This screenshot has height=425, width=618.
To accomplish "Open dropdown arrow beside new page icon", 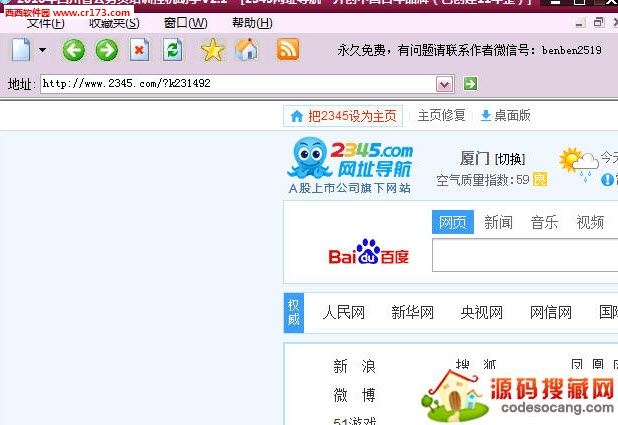I will [42, 50].
